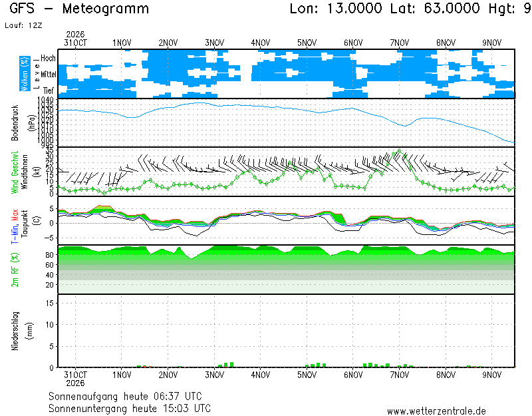Click the 'Mittel' cloud level label
The width and height of the screenshot is (532, 416).
click(x=48, y=75)
